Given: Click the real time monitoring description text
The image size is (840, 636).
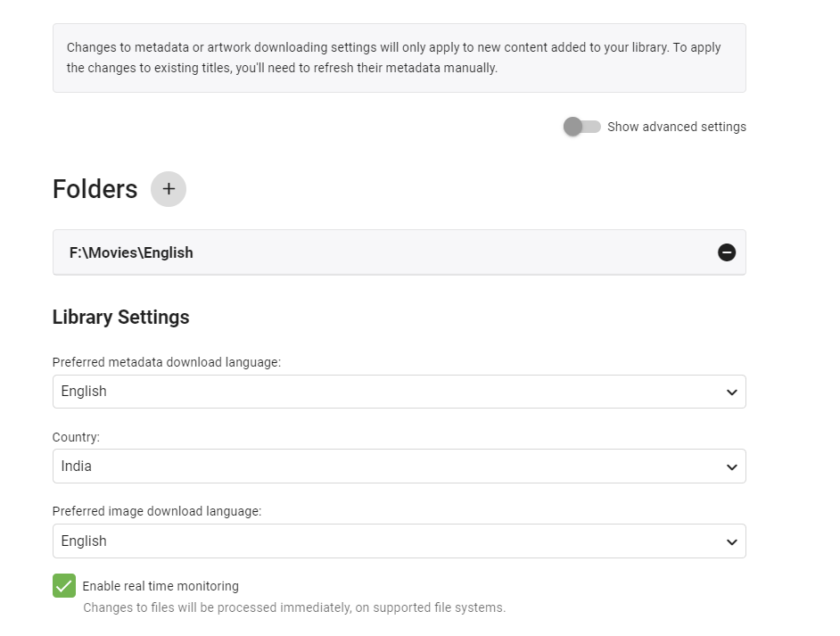Looking at the screenshot, I should pos(294,607).
